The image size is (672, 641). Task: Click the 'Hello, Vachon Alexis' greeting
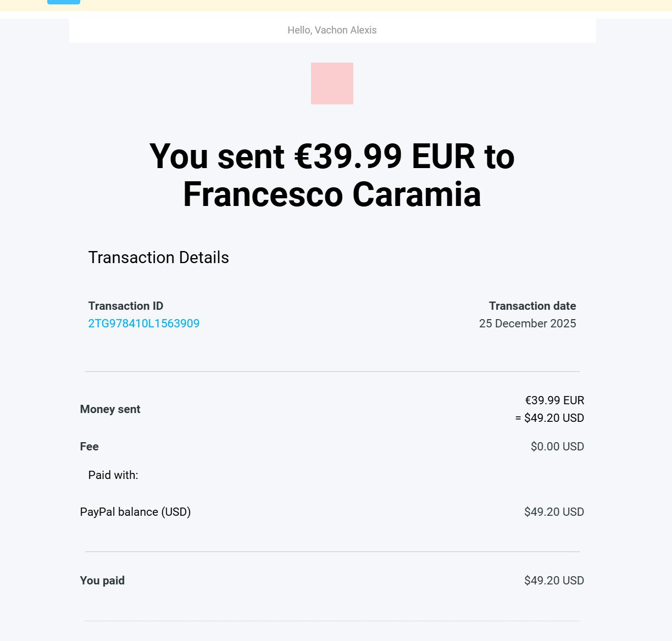[x=332, y=30]
